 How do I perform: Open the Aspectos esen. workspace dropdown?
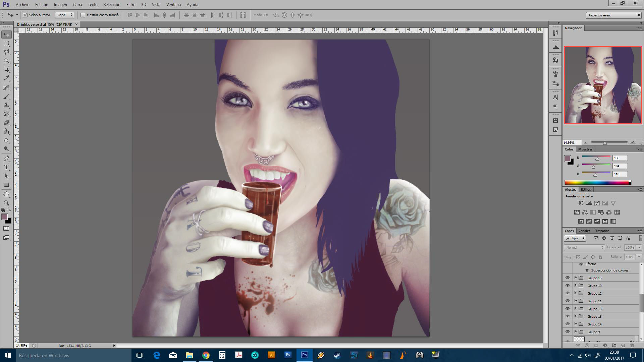(x=613, y=15)
